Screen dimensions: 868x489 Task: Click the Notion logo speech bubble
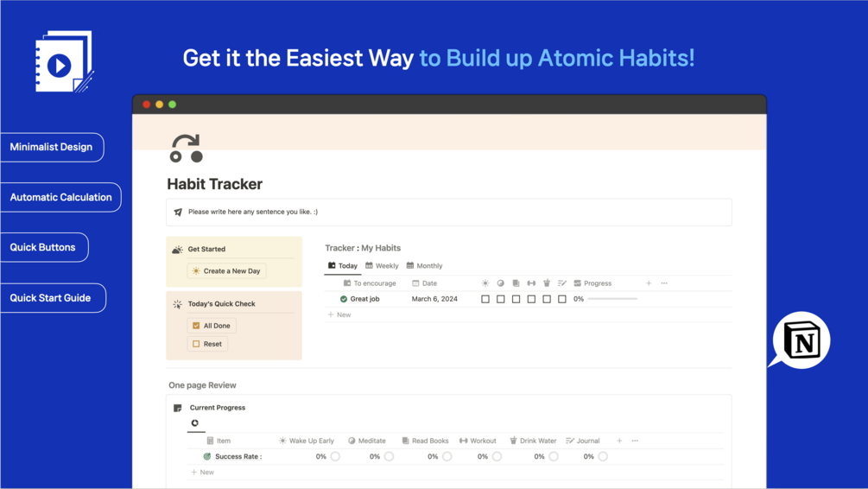[x=801, y=340]
